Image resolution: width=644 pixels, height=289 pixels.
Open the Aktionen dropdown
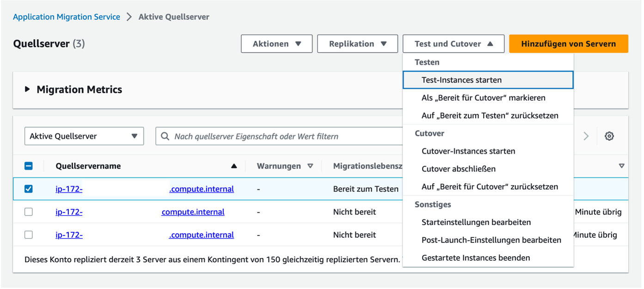(276, 43)
